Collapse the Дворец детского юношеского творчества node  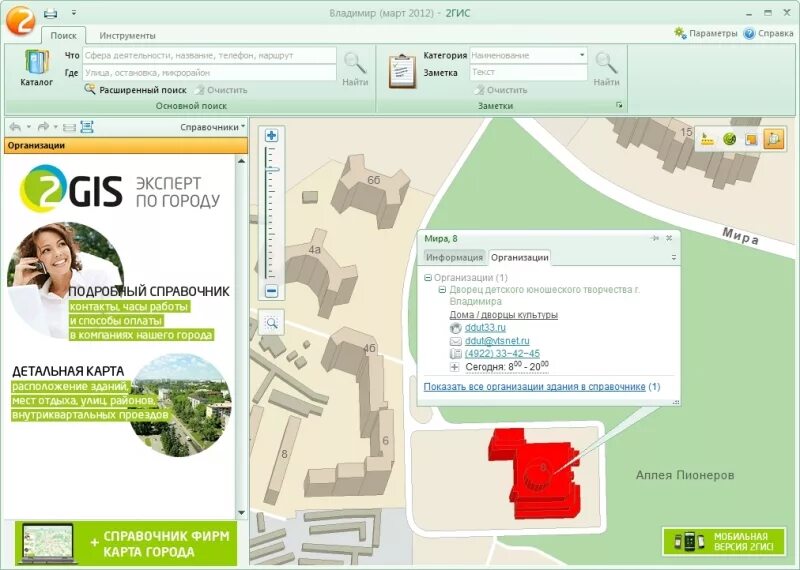[x=442, y=290]
